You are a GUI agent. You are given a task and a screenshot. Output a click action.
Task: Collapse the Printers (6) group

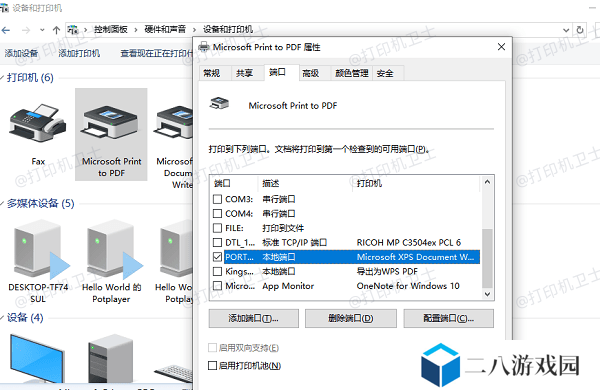2,78
